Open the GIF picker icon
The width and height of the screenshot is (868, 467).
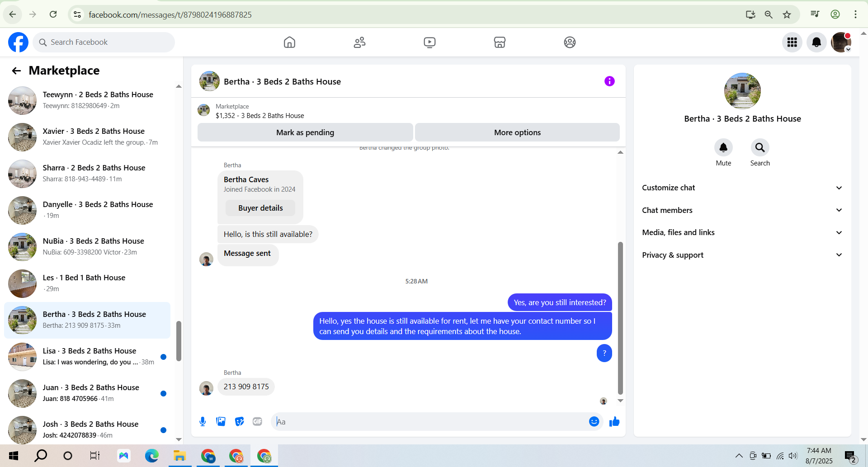257,421
